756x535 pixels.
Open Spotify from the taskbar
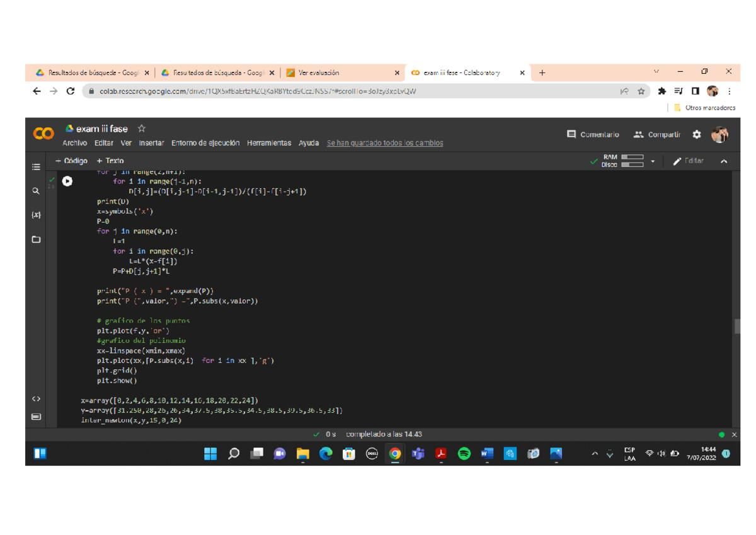click(464, 454)
